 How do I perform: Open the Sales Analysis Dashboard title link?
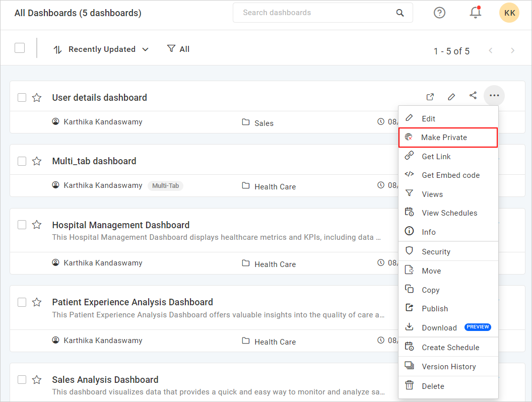105,380
